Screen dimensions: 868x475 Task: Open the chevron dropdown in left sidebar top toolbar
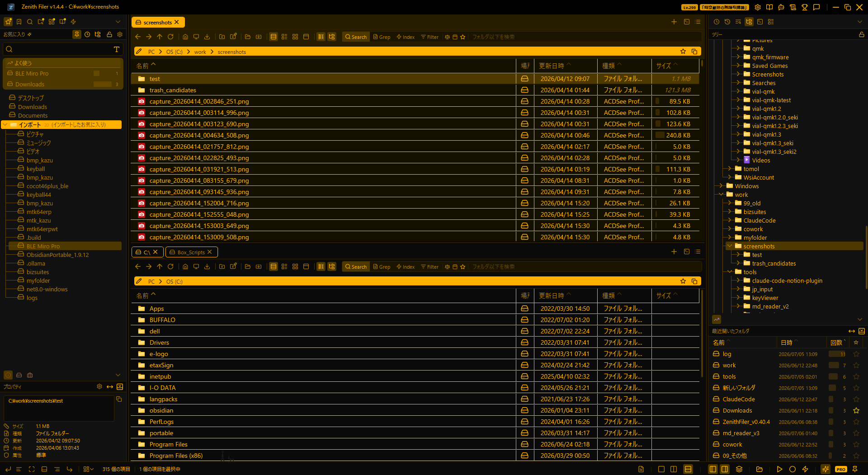point(118,22)
